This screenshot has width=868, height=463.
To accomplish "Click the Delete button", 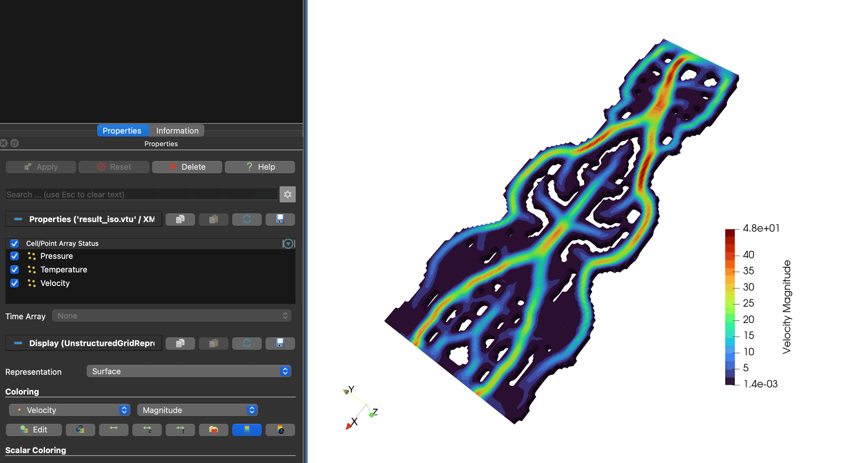I will tap(187, 167).
